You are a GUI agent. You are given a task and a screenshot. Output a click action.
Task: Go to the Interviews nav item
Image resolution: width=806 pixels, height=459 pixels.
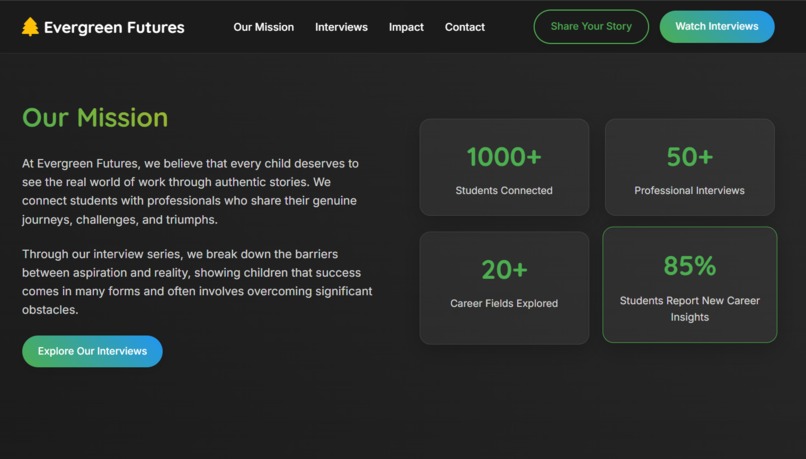click(x=341, y=27)
